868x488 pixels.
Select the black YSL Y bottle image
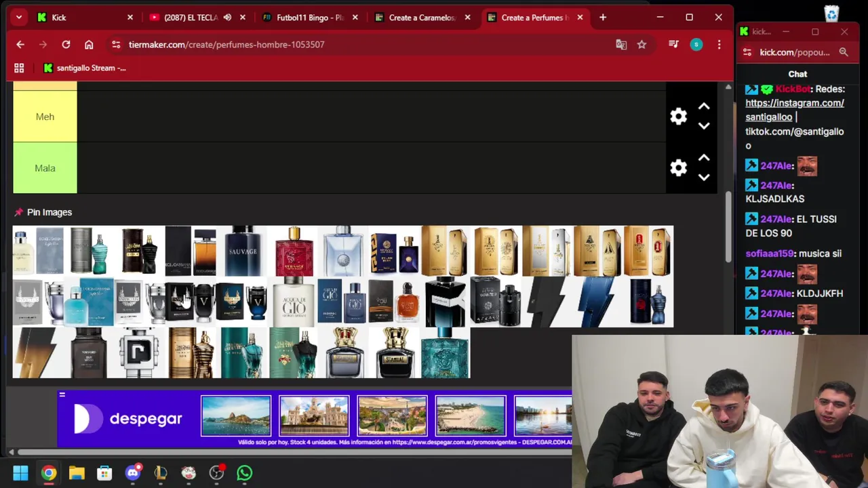click(x=446, y=302)
